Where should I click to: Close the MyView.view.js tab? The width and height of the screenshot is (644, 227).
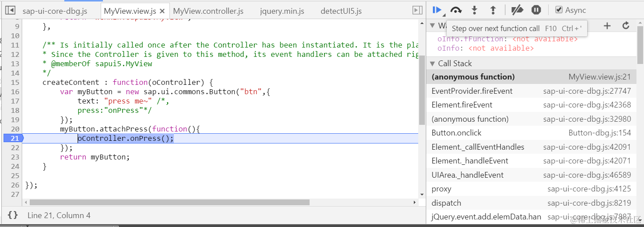(162, 11)
